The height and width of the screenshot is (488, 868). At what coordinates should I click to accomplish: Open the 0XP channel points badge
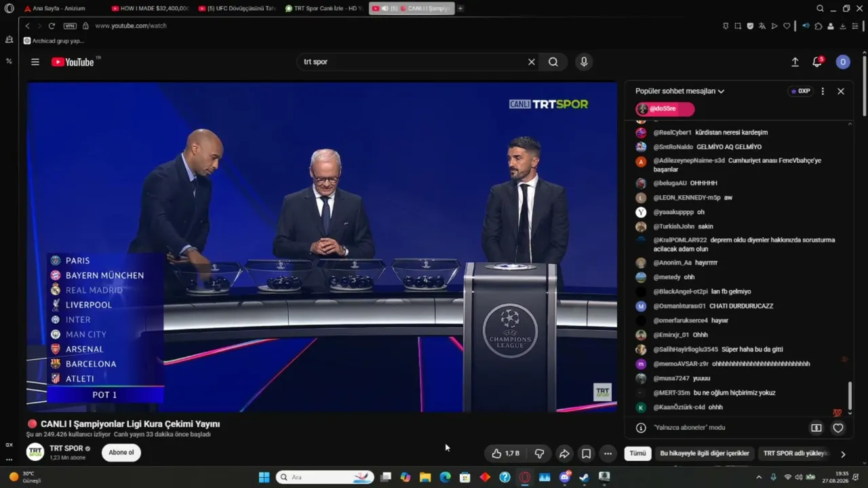[x=800, y=91]
